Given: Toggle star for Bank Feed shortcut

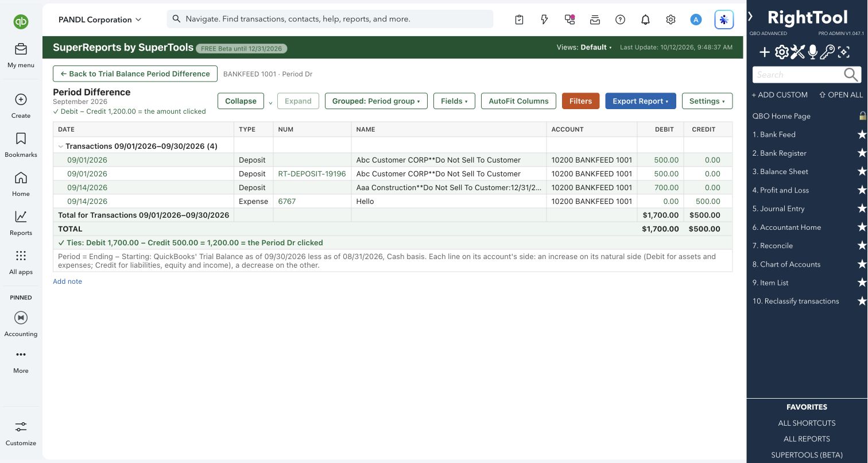Looking at the screenshot, I should click(x=862, y=134).
